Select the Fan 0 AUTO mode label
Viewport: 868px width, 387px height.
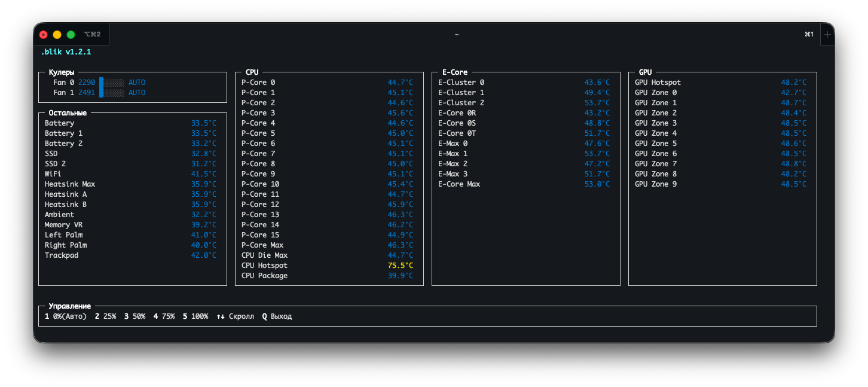(x=137, y=83)
